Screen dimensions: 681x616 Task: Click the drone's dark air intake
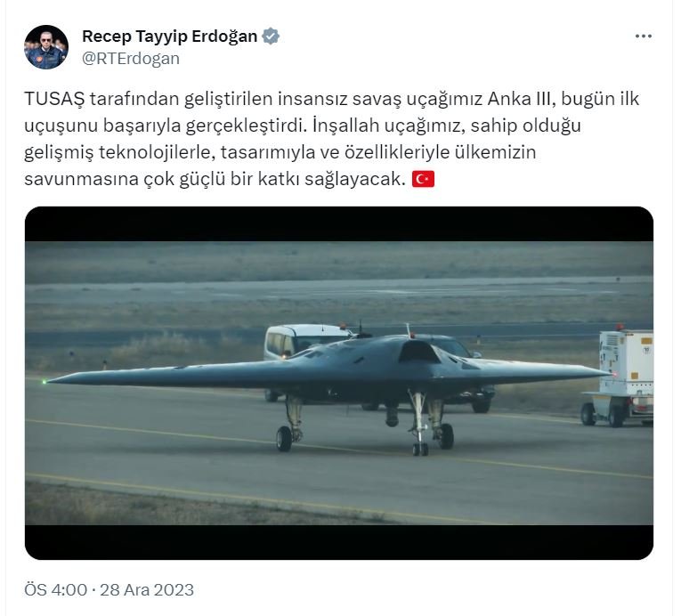click(418, 352)
